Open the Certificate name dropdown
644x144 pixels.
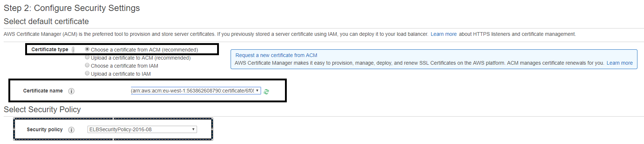[196, 91]
